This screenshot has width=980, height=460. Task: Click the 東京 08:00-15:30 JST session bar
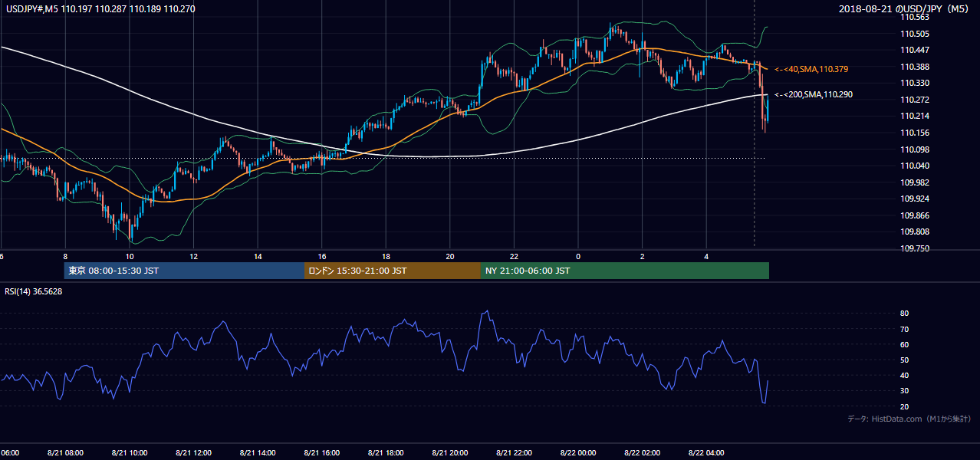point(184,271)
